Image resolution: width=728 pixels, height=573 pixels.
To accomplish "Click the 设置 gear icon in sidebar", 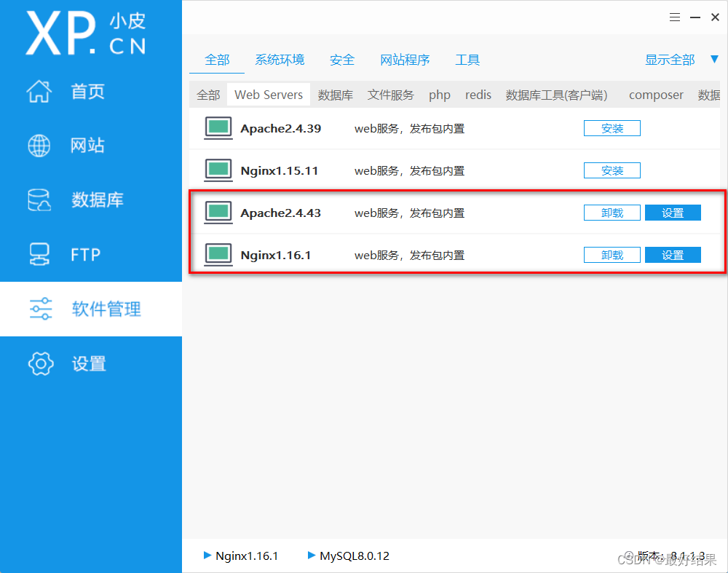I will coord(41,363).
